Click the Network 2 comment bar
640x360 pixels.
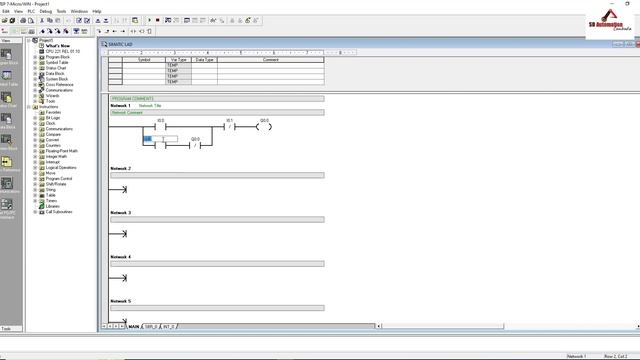[217, 175]
